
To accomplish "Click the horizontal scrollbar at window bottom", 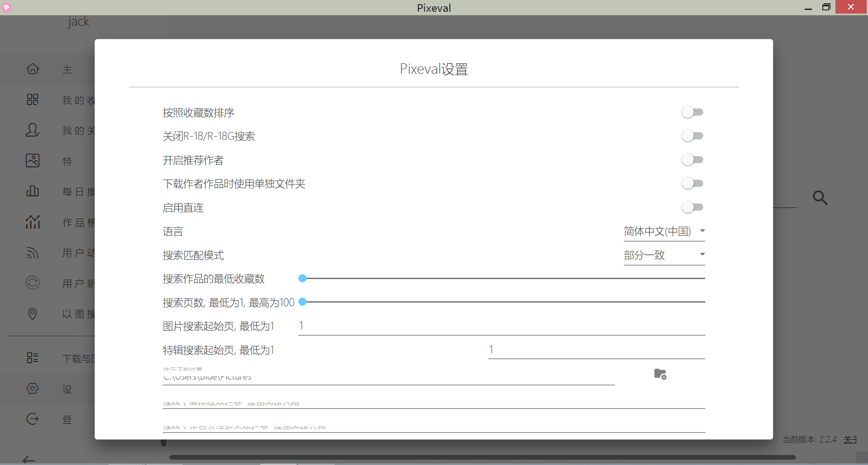I will click(x=482, y=457).
